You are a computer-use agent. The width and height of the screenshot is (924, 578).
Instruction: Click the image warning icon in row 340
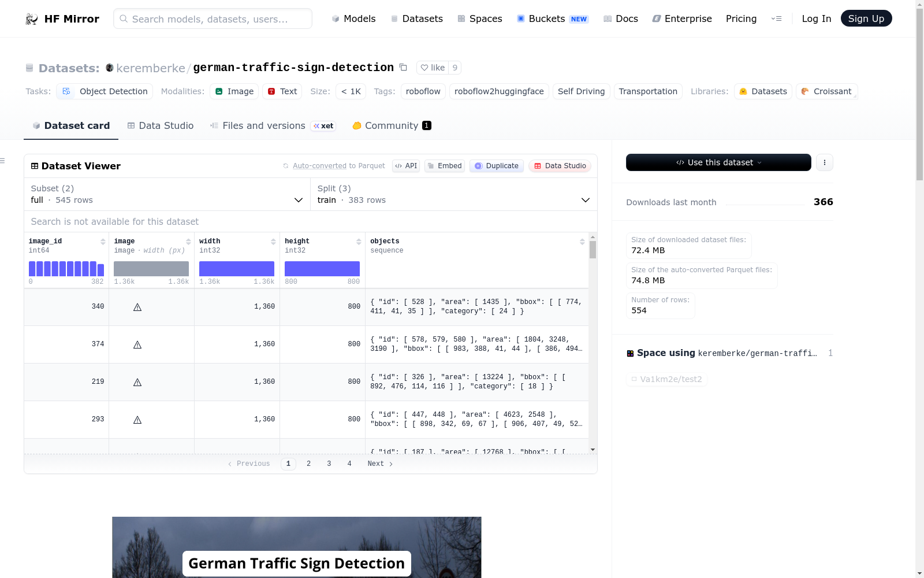pyautogui.click(x=137, y=307)
